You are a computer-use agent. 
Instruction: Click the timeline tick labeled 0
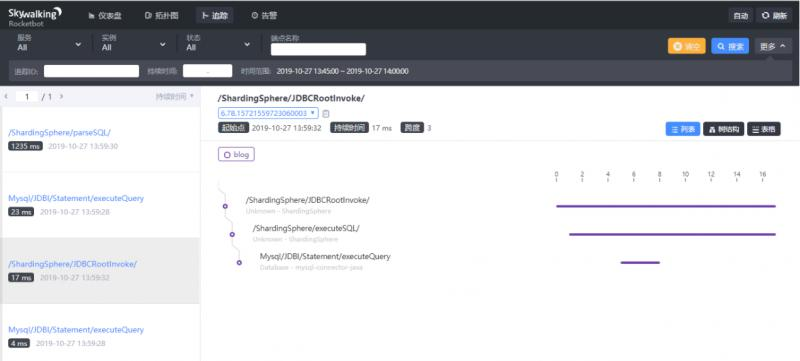tap(556, 176)
